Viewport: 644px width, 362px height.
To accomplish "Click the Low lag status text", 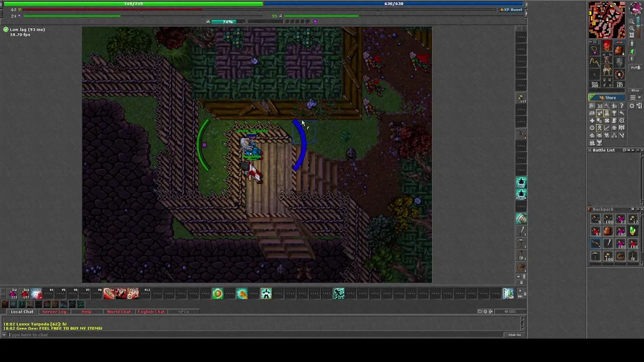I will [27, 30].
